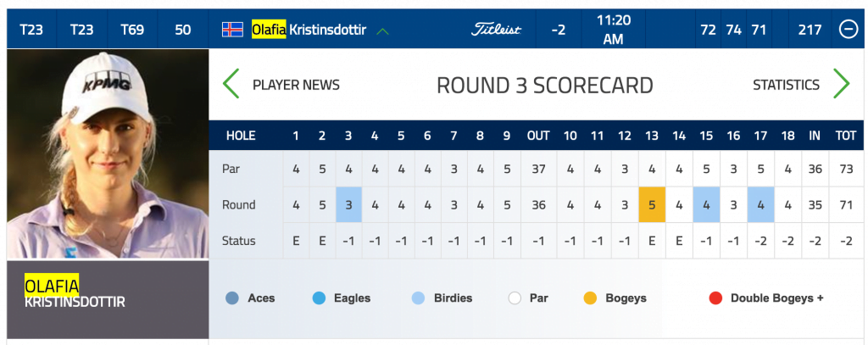This screenshot has width=868, height=345.
Task: Click the Iceland flag icon
Action: coord(232,30)
